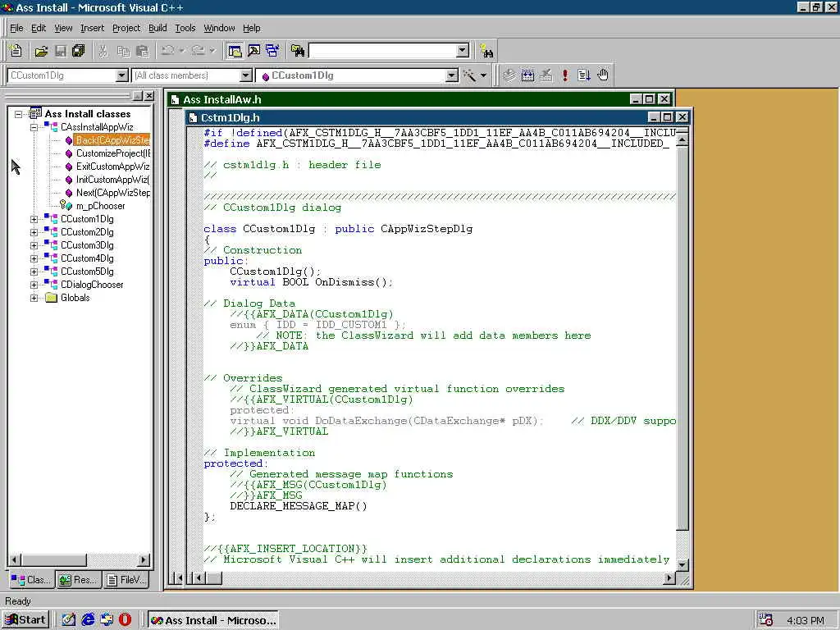Select the CustomizeProject method in tree

[x=112, y=153]
